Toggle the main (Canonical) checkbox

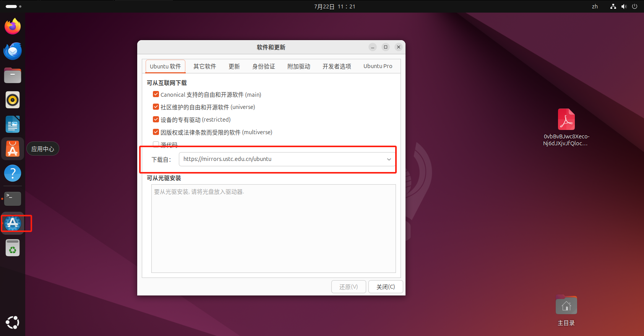click(x=156, y=94)
